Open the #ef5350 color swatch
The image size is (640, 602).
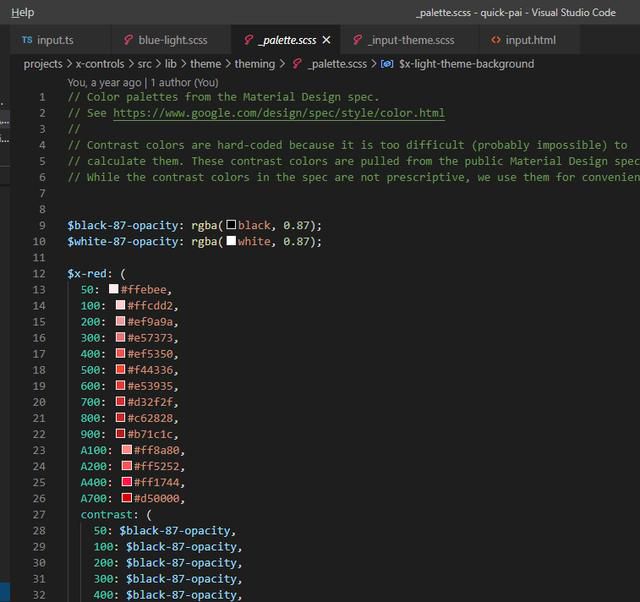(x=120, y=353)
